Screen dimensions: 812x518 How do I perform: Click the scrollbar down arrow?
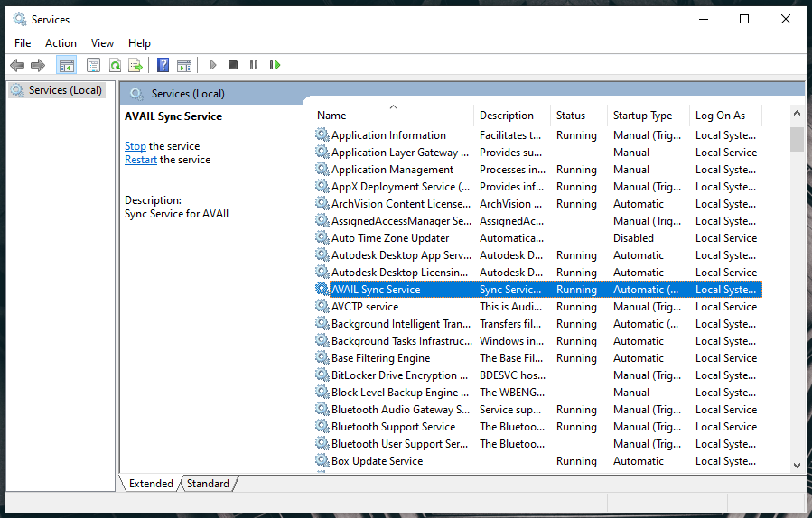[x=797, y=466]
